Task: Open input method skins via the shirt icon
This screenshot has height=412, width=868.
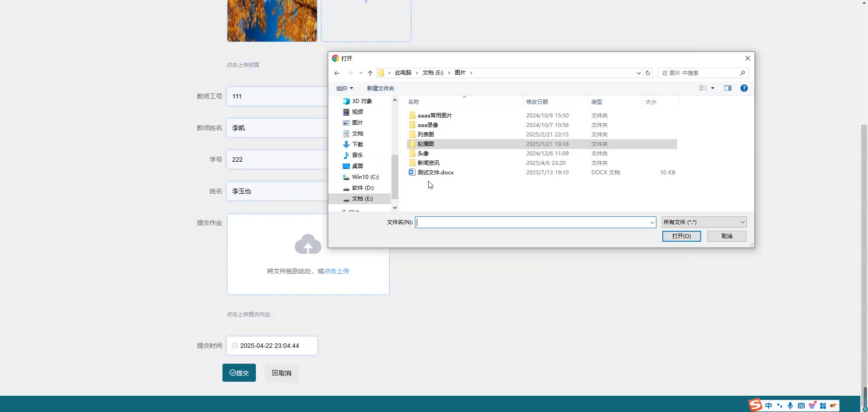Action: [812, 405]
